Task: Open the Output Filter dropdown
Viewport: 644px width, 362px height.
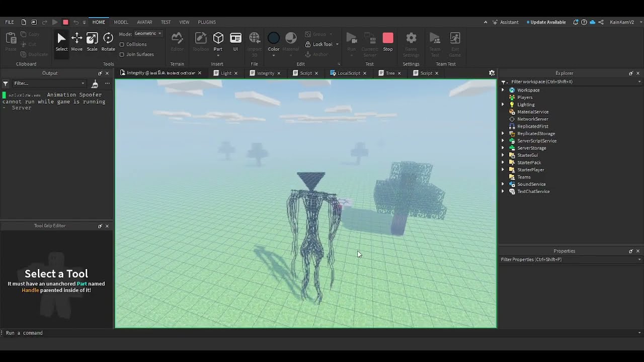Action: pos(49,83)
